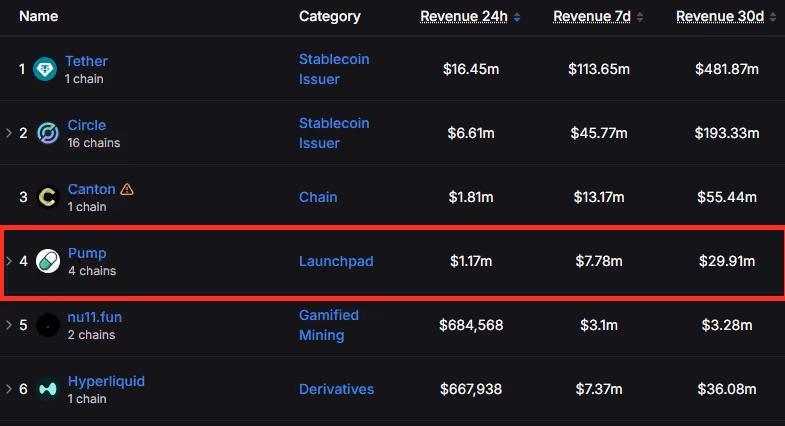Select Canton's $13.17m 7d revenue
785x426 pixels.
coord(599,197)
